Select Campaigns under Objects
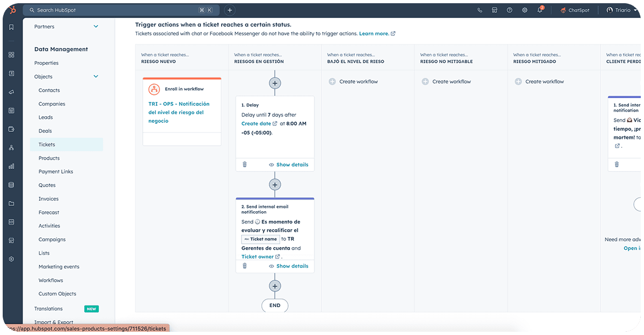Image resolution: width=644 pixels, height=335 pixels. pos(52,240)
